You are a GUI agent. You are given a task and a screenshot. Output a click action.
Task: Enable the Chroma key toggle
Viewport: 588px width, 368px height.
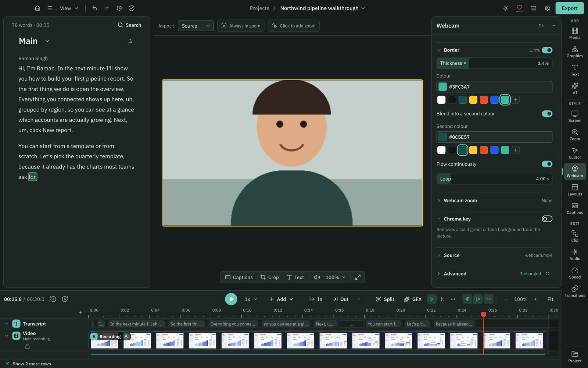pyautogui.click(x=547, y=219)
